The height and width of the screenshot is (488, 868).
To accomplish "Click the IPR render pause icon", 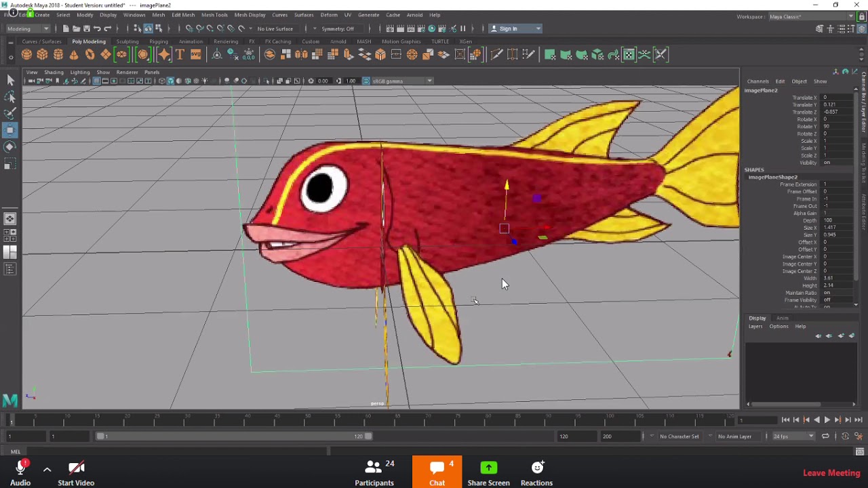I will coord(462,28).
